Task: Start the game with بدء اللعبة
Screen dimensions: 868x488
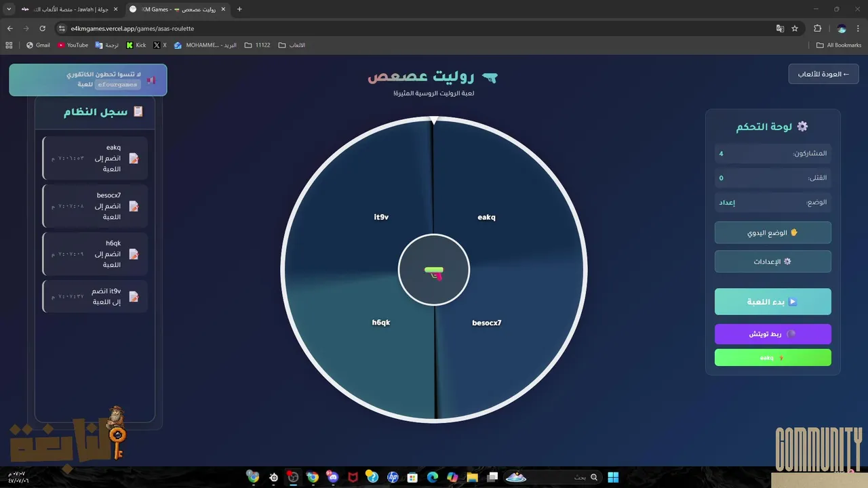Action: [x=772, y=302]
